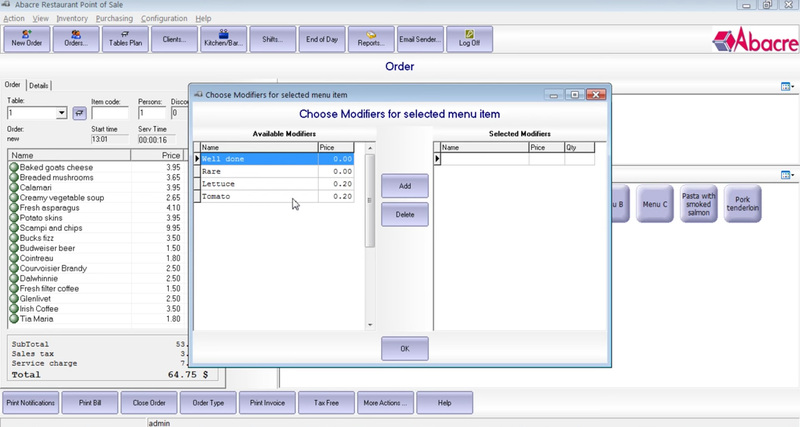Select Pasta with smoked salmon button
The width and height of the screenshot is (800, 427).
(698, 204)
